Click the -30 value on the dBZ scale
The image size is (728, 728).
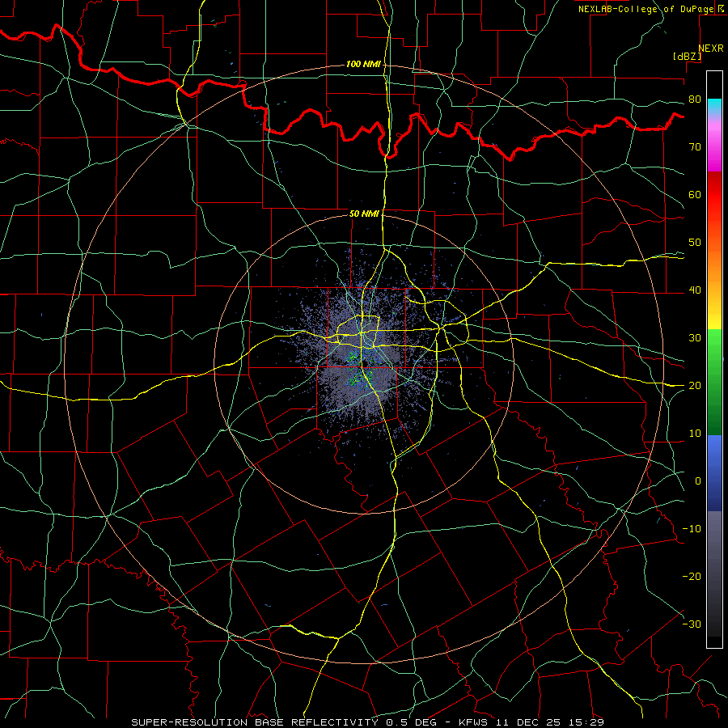click(692, 624)
